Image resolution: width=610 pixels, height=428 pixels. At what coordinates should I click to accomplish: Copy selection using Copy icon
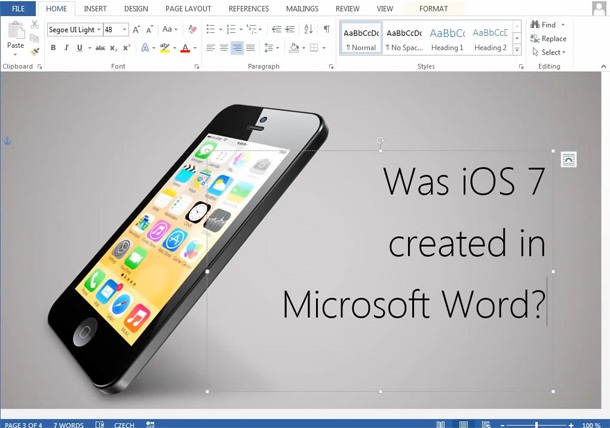point(34,38)
